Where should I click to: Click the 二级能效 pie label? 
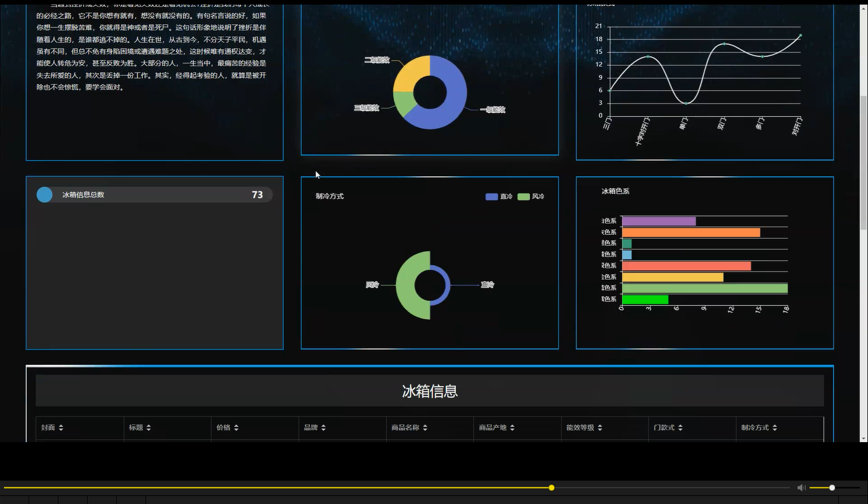(377, 60)
